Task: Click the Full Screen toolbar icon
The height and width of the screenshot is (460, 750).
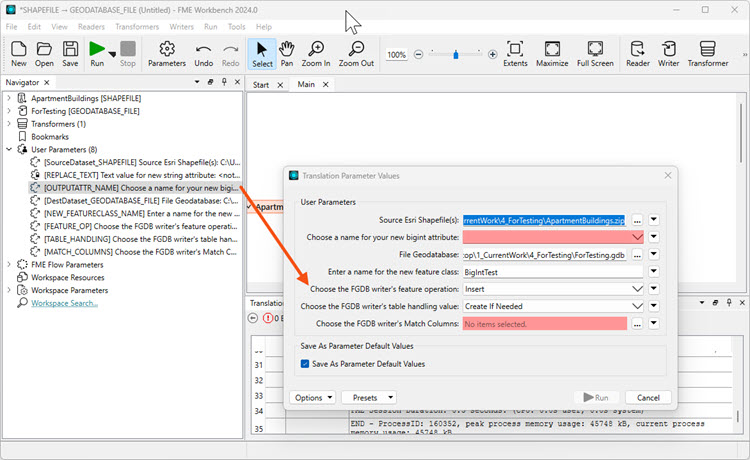Action: click(x=595, y=54)
